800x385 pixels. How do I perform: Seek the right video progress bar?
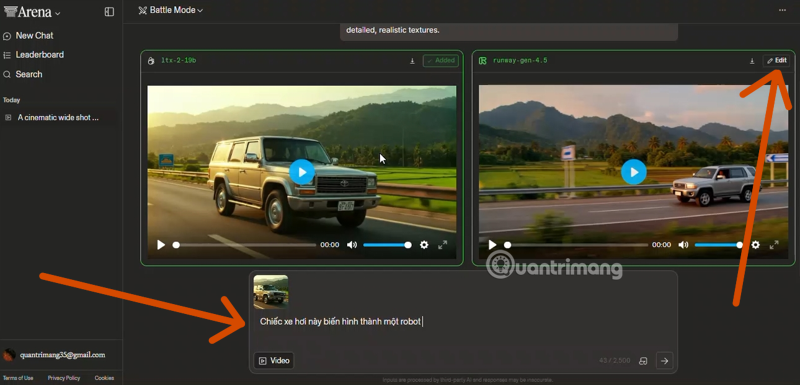(x=576, y=245)
